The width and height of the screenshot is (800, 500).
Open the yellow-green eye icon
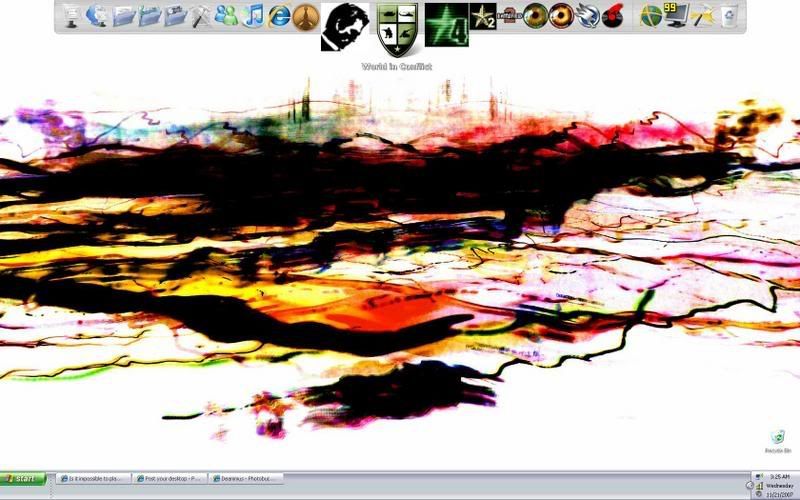tap(535, 16)
